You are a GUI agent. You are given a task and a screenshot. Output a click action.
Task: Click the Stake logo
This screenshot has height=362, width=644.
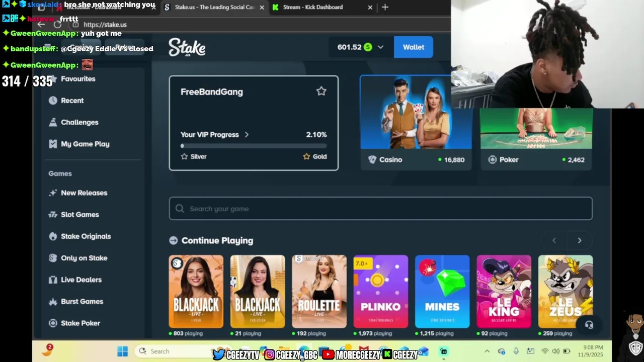[187, 47]
